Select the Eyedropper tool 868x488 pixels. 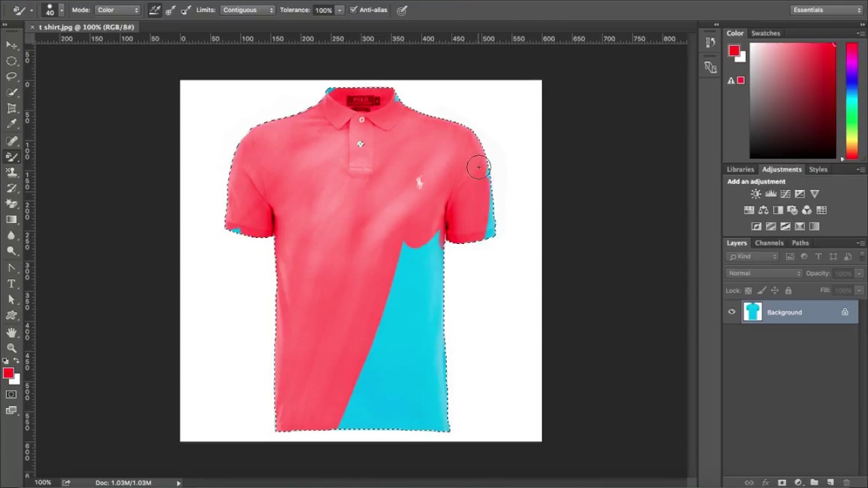click(12, 124)
